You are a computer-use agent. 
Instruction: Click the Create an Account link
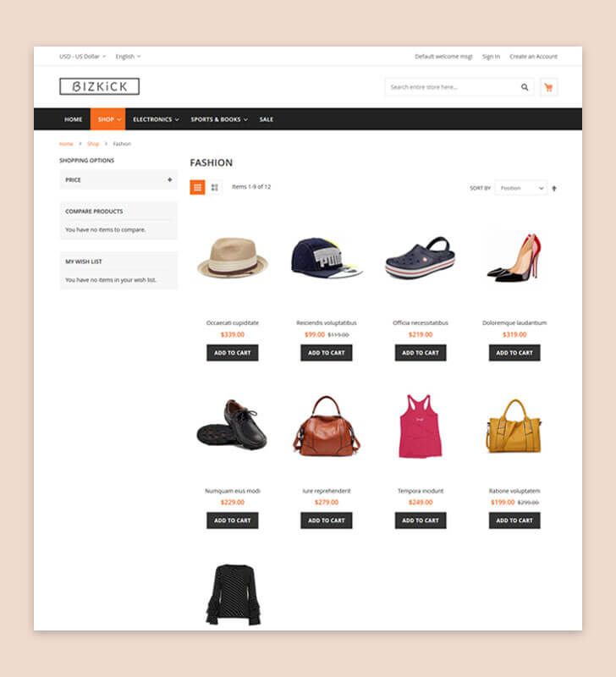tap(533, 57)
